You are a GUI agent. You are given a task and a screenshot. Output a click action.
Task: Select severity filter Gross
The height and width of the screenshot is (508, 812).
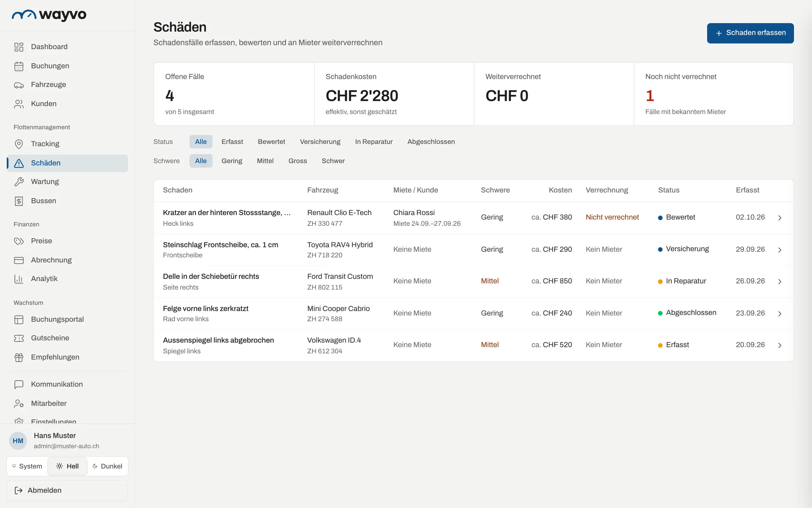click(x=298, y=161)
